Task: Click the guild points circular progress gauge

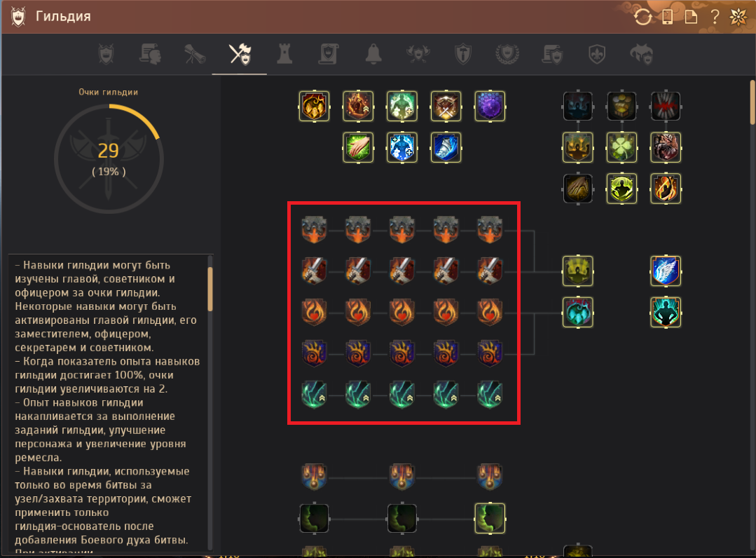Action: tap(109, 158)
